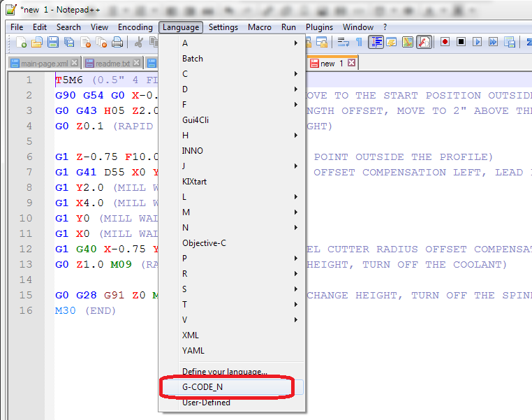Click the New file toolbar icon
This screenshot has width=532, height=420.
(x=22, y=43)
